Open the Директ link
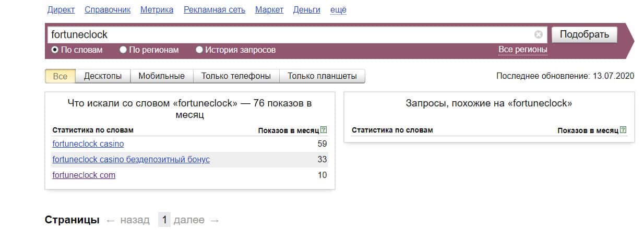 pyautogui.click(x=61, y=9)
